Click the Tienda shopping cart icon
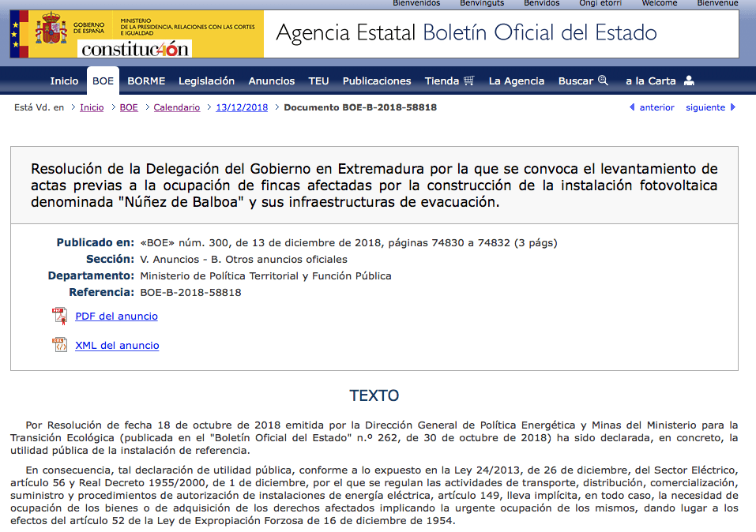This screenshot has height=532, width=756. 469,81
